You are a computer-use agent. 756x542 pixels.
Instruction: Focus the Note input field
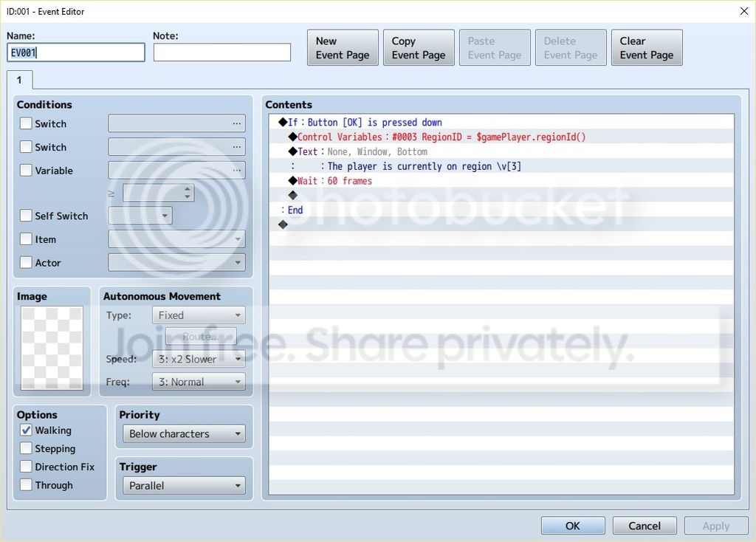pyautogui.click(x=222, y=52)
